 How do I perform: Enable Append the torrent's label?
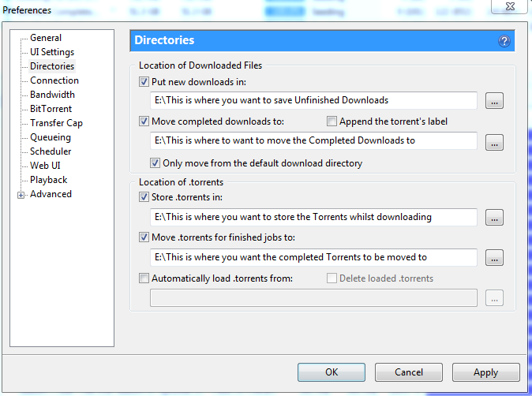point(332,121)
